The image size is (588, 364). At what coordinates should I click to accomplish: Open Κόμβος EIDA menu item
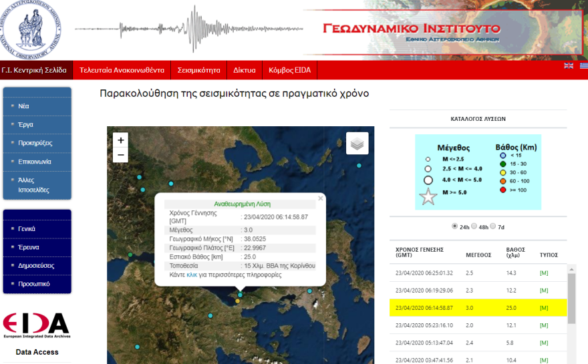(x=289, y=70)
